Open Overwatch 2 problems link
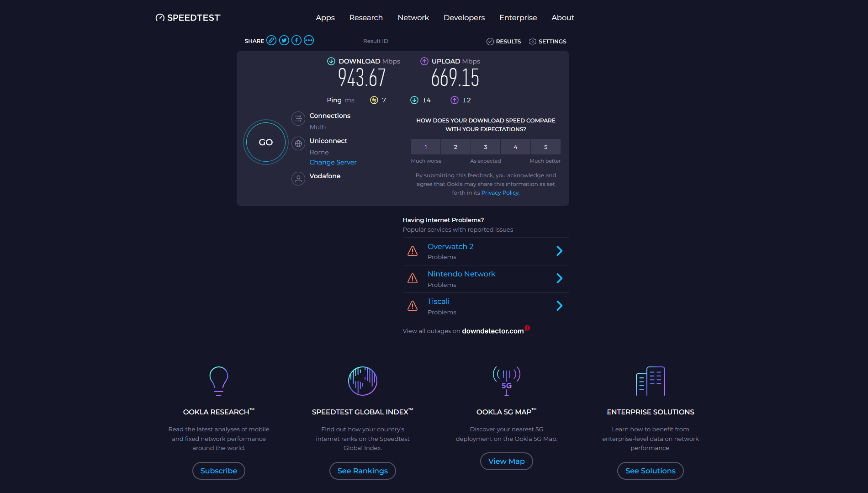Image resolution: width=868 pixels, height=493 pixels. 450,246
